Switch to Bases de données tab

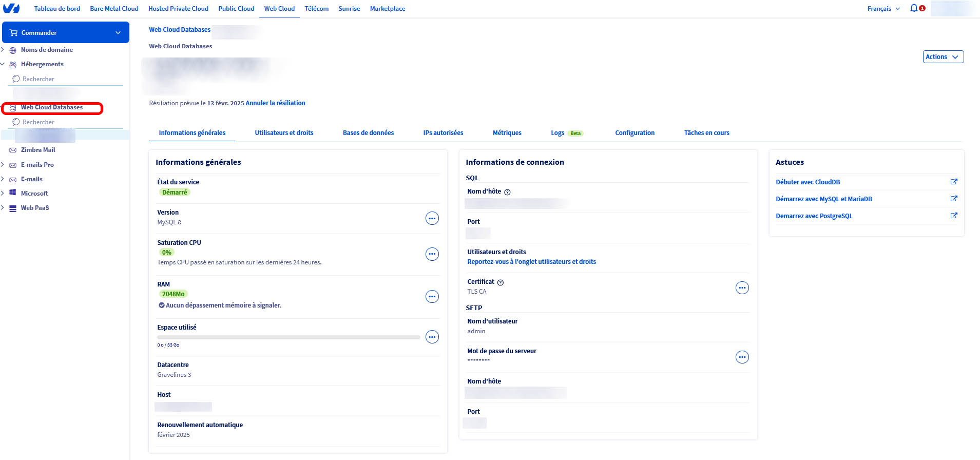coord(368,133)
